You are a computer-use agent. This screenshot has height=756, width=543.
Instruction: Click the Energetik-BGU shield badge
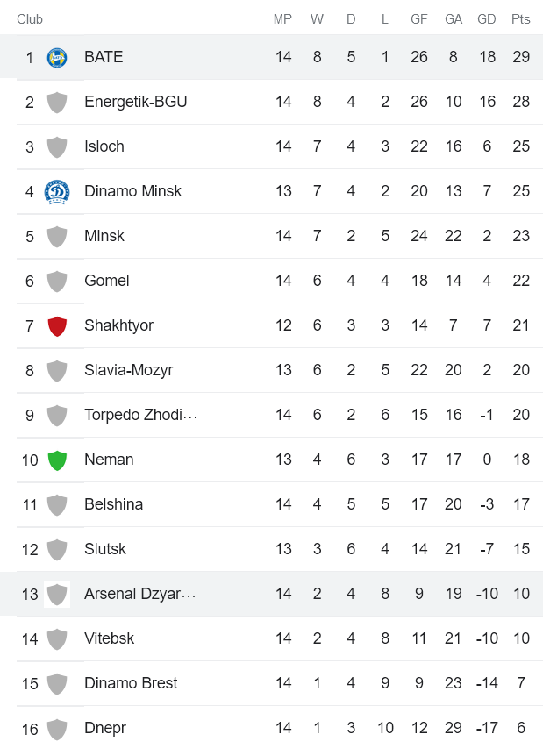(x=57, y=102)
